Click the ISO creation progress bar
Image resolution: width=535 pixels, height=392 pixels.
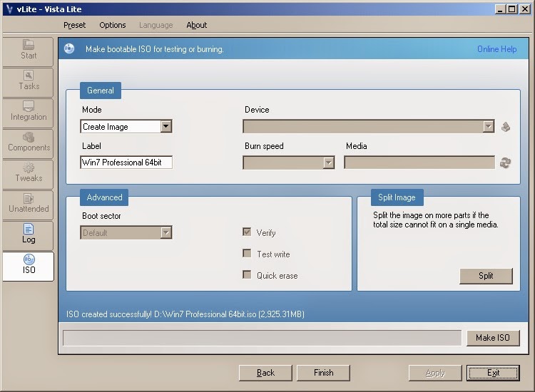[x=262, y=338]
